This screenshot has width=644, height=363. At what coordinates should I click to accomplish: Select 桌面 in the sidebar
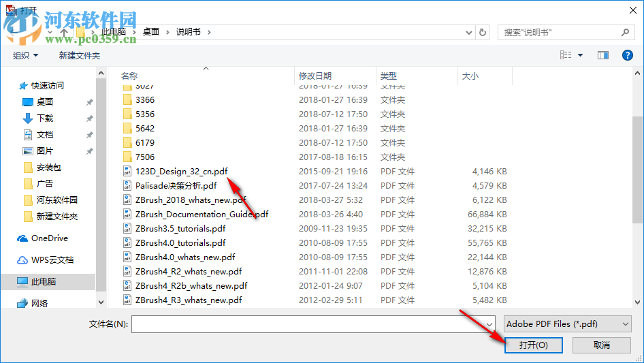click(x=45, y=101)
